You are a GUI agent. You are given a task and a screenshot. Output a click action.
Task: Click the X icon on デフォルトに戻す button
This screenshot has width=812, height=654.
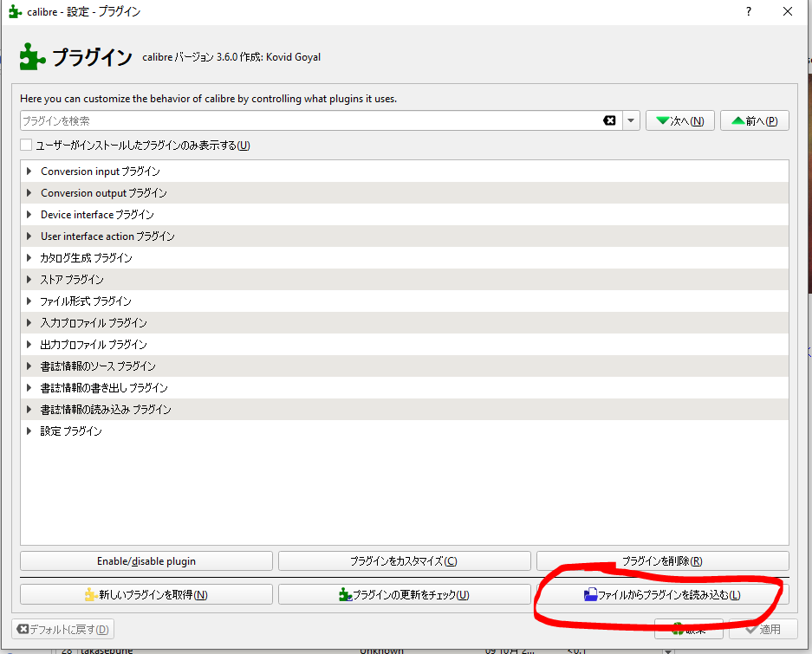[x=23, y=629]
